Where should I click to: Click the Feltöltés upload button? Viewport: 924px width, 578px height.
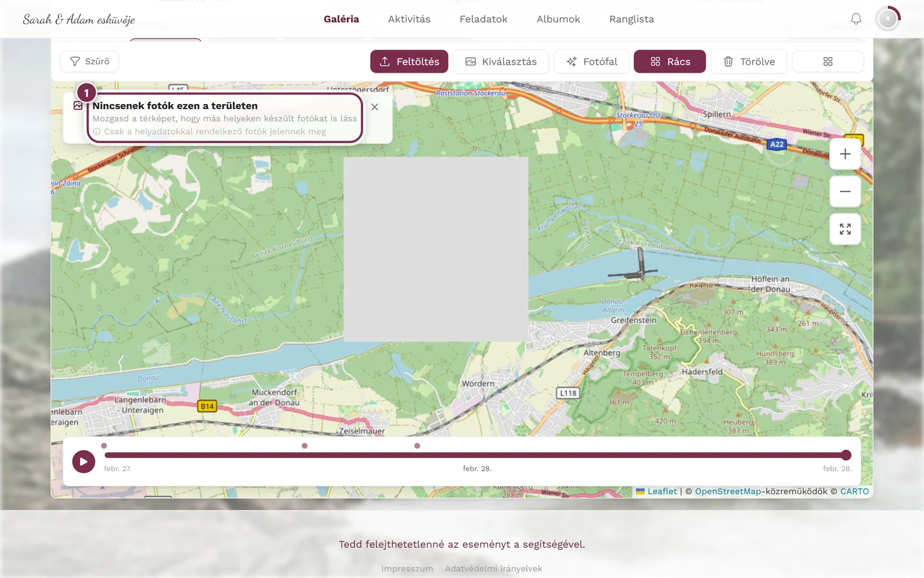pos(409,62)
